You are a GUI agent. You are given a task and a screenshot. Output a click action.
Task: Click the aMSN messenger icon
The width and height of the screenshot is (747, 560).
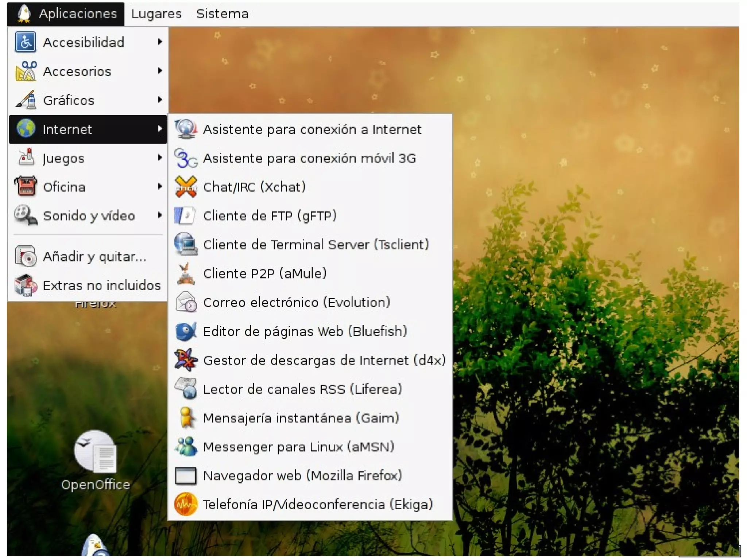pos(186,447)
